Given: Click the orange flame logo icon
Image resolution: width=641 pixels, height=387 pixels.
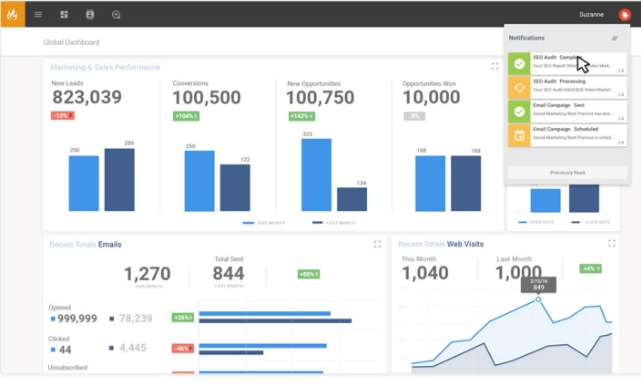Looking at the screenshot, I should pyautogui.click(x=13, y=14).
